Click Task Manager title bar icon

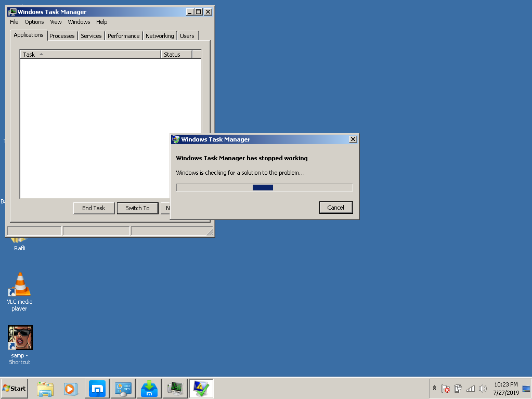pyautogui.click(x=12, y=12)
